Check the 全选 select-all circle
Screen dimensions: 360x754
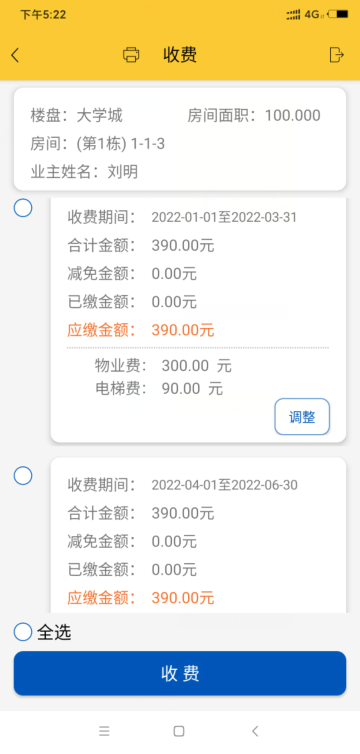coord(23,632)
